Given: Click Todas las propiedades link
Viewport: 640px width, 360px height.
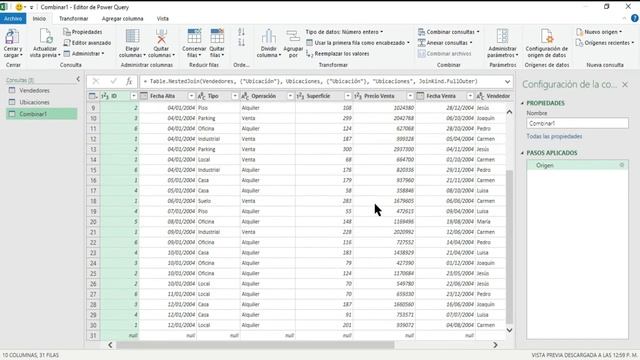Looking at the screenshot, I should [554, 136].
